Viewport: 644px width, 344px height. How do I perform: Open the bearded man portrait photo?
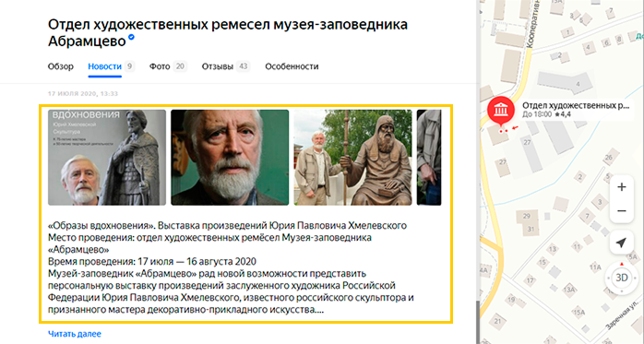pos(230,157)
